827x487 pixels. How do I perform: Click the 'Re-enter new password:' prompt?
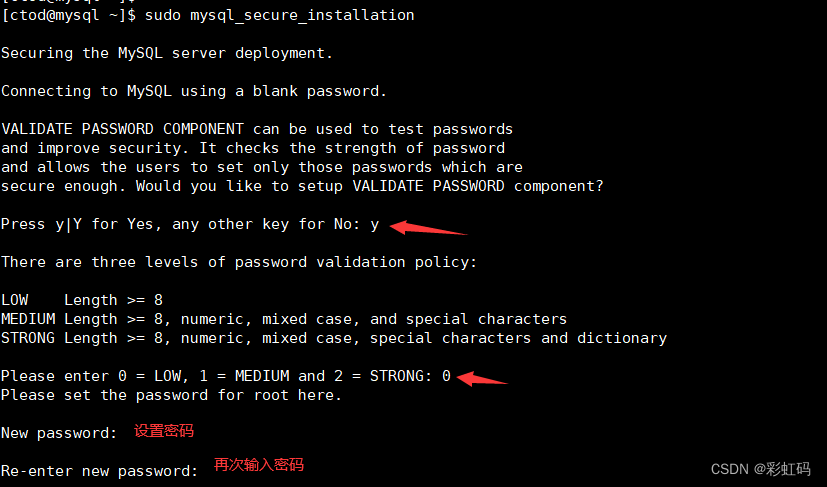[99, 471]
